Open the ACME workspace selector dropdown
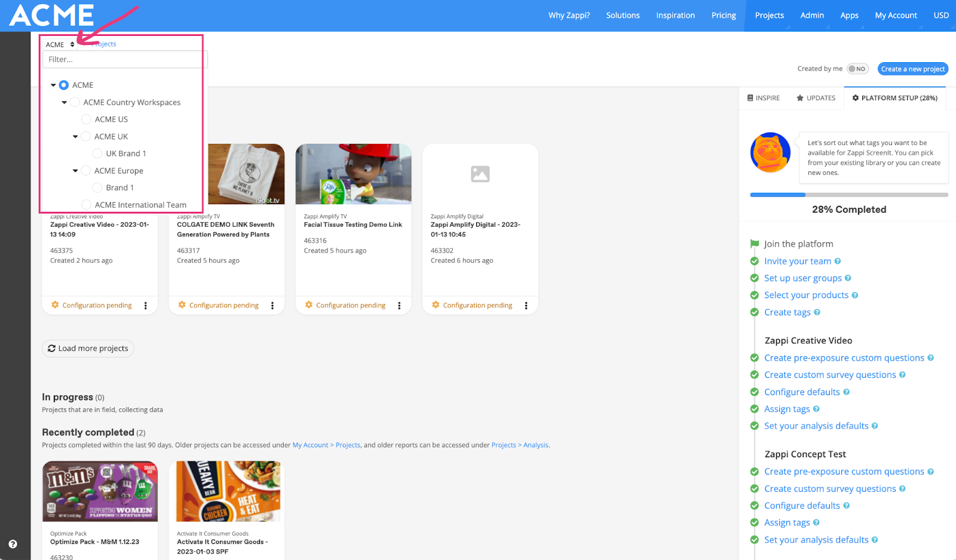This screenshot has width=956, height=560. (x=60, y=44)
